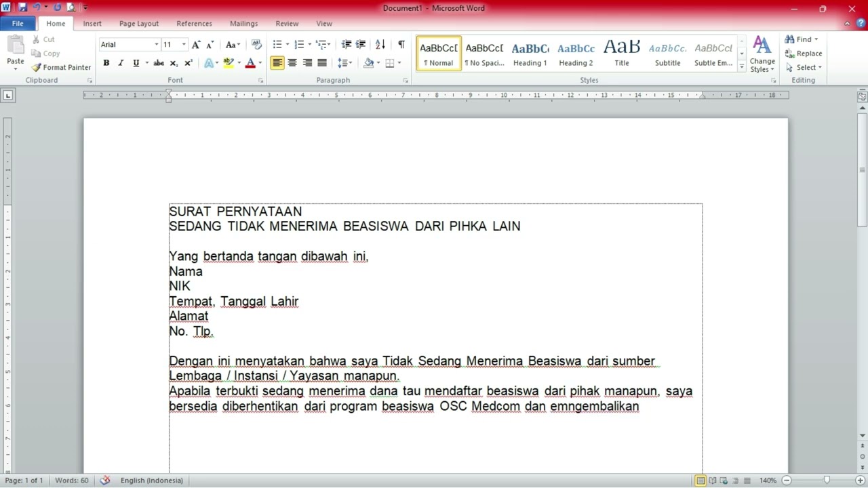Click the Multilevel List icon
Image resolution: width=868 pixels, height=488 pixels.
(x=321, y=45)
